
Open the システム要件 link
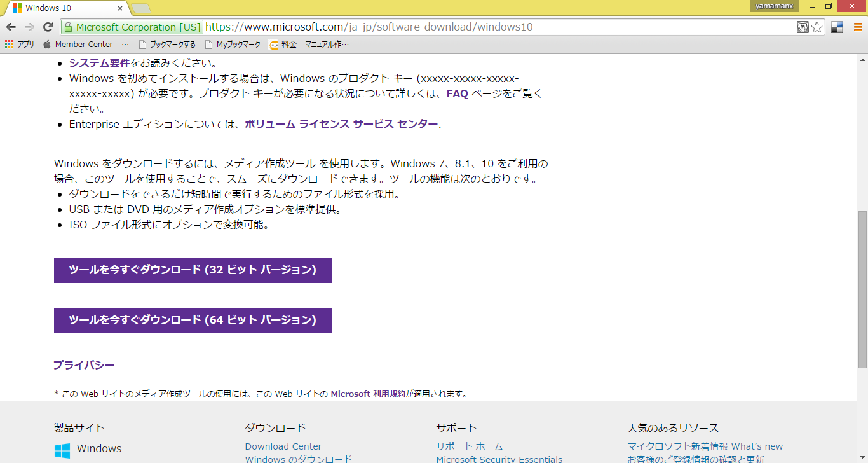point(100,63)
